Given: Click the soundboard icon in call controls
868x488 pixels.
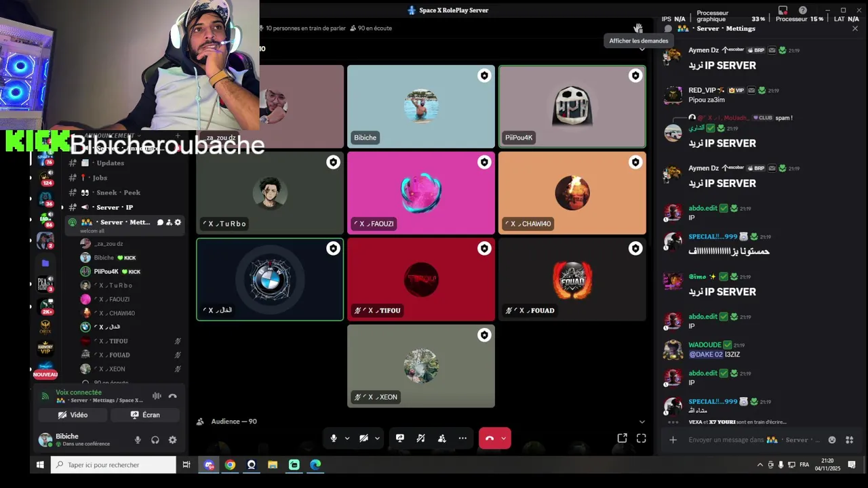Looking at the screenshot, I should tap(421, 439).
